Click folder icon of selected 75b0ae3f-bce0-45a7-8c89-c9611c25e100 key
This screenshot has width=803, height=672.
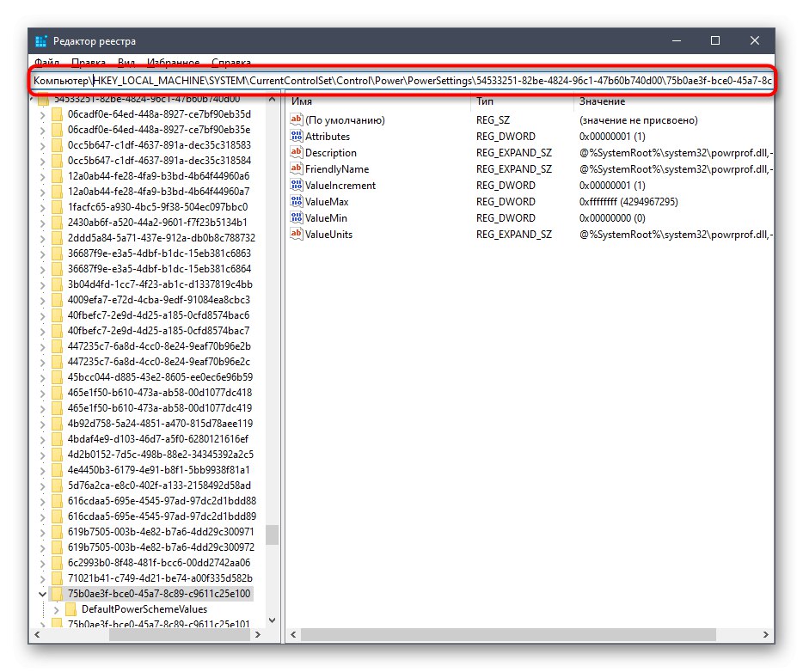(x=58, y=594)
